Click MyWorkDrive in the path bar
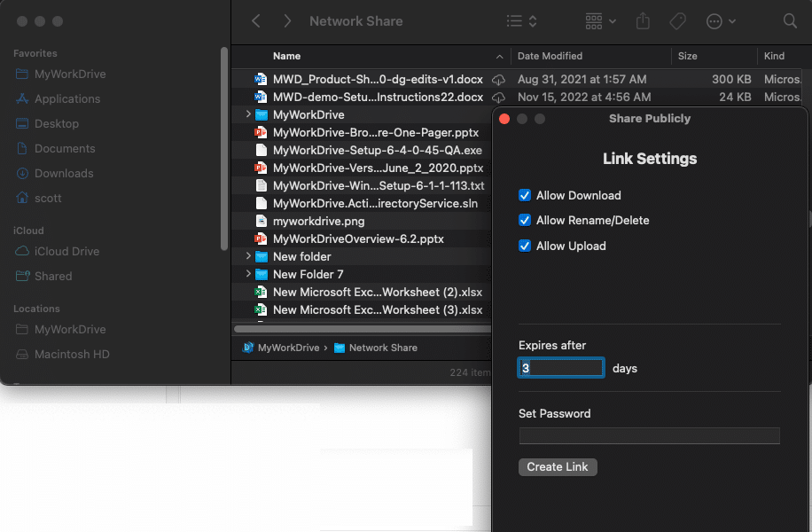The width and height of the screenshot is (812, 532). [287, 348]
